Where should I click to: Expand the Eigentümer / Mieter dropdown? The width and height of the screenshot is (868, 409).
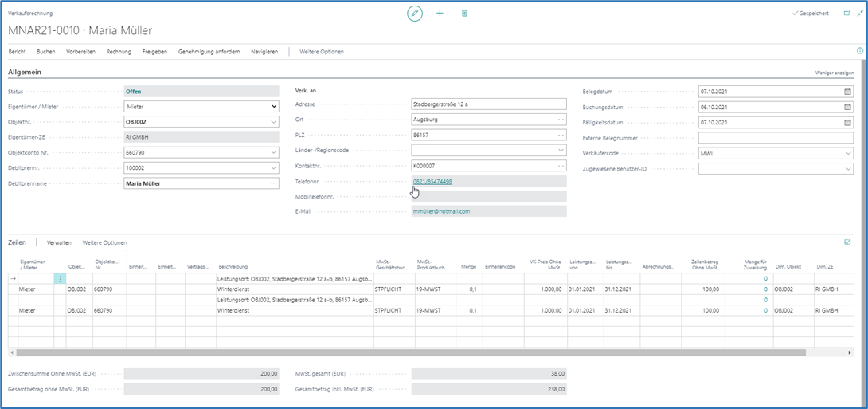(274, 107)
